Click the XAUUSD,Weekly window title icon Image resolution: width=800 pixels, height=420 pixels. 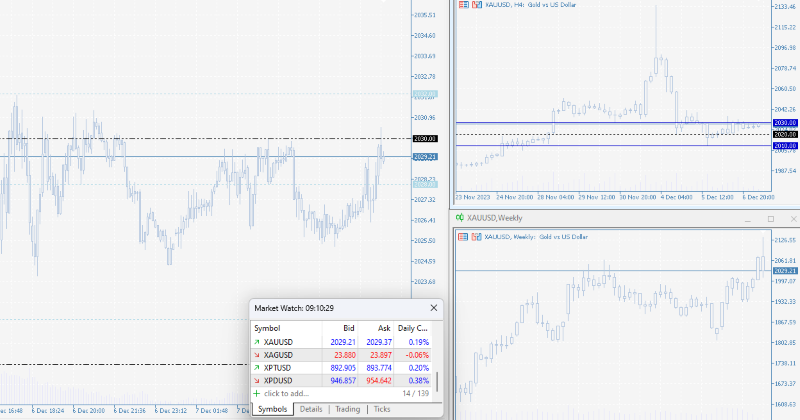460,218
